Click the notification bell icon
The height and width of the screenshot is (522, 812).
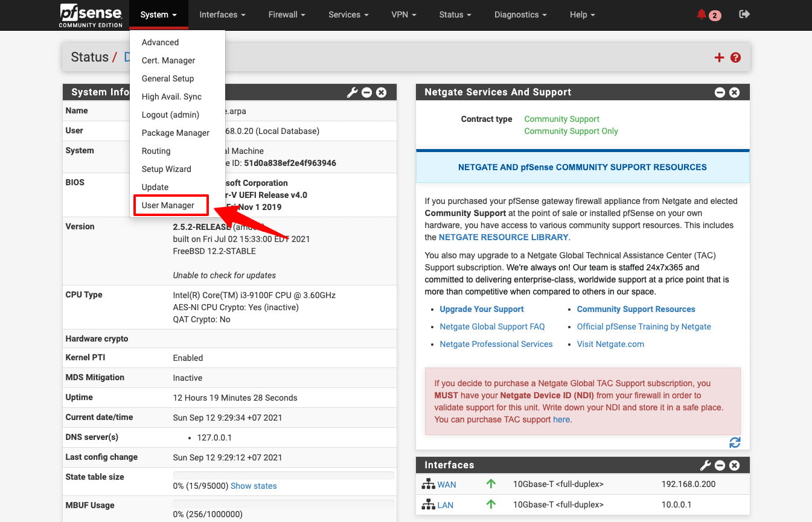pyautogui.click(x=702, y=14)
